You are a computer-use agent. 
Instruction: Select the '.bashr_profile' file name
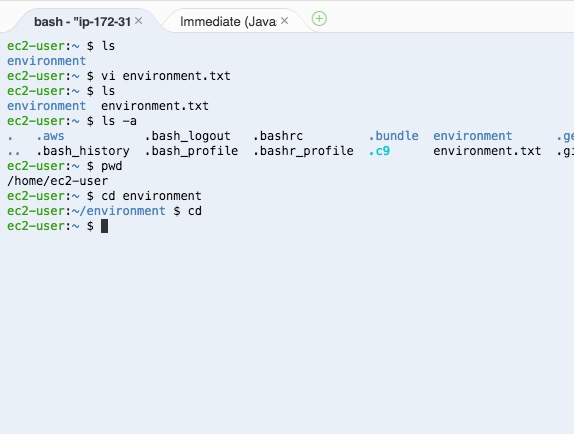[303, 151]
